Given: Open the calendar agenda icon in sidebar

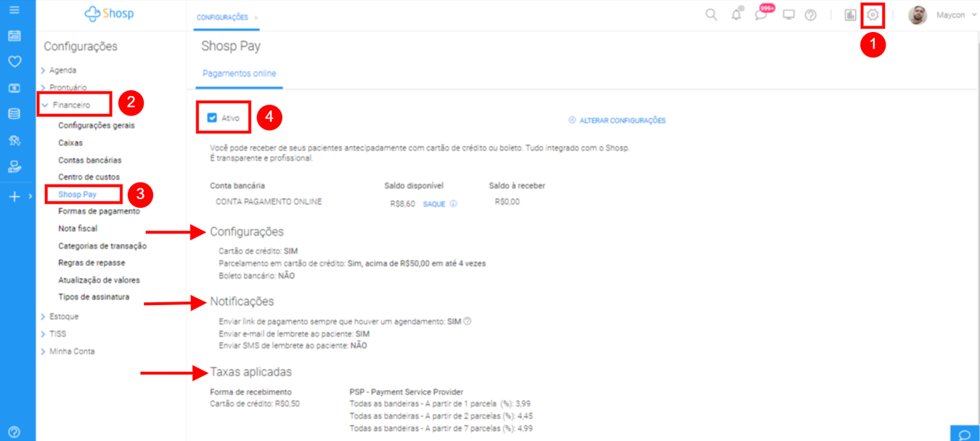Looking at the screenshot, I should pos(14,36).
